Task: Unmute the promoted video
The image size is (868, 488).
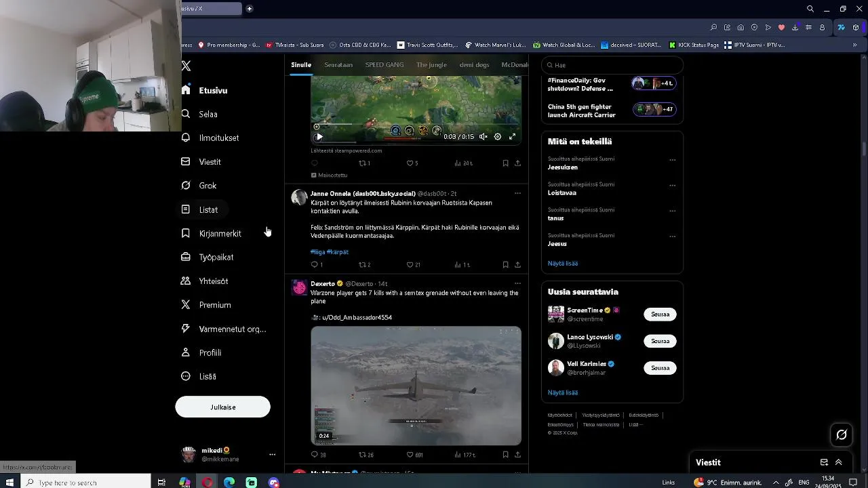Action: pos(483,137)
